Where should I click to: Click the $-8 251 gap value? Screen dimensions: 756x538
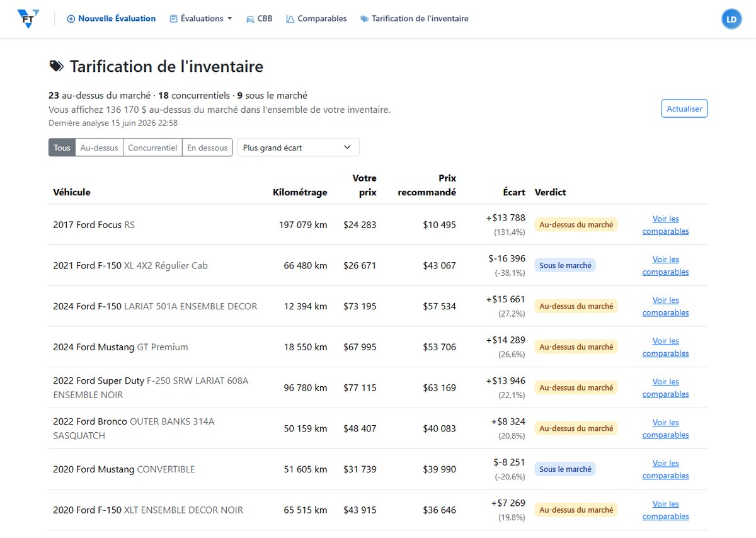tap(510, 462)
